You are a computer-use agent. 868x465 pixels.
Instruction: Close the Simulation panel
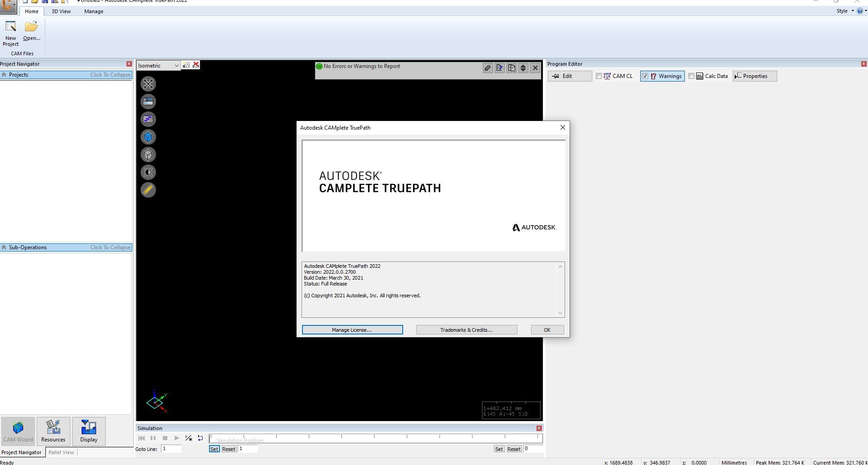[x=539, y=428]
